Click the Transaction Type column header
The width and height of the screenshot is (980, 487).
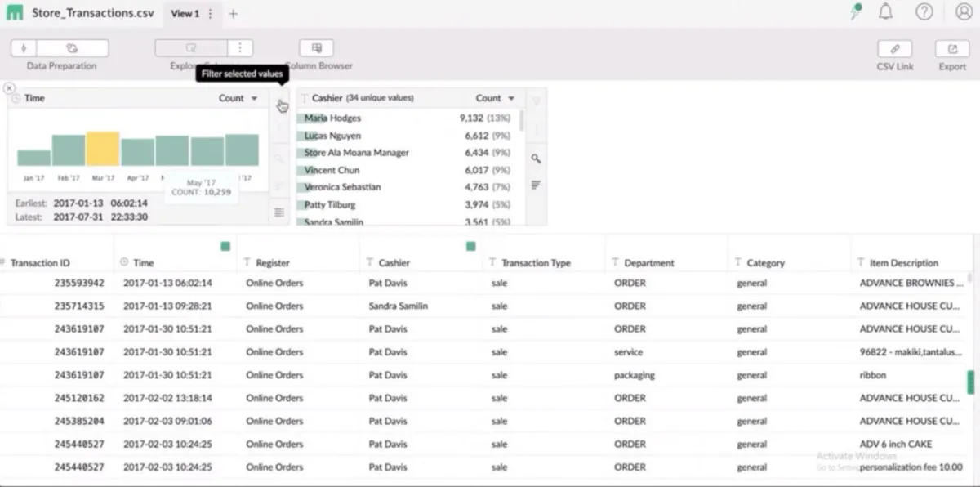(x=536, y=263)
